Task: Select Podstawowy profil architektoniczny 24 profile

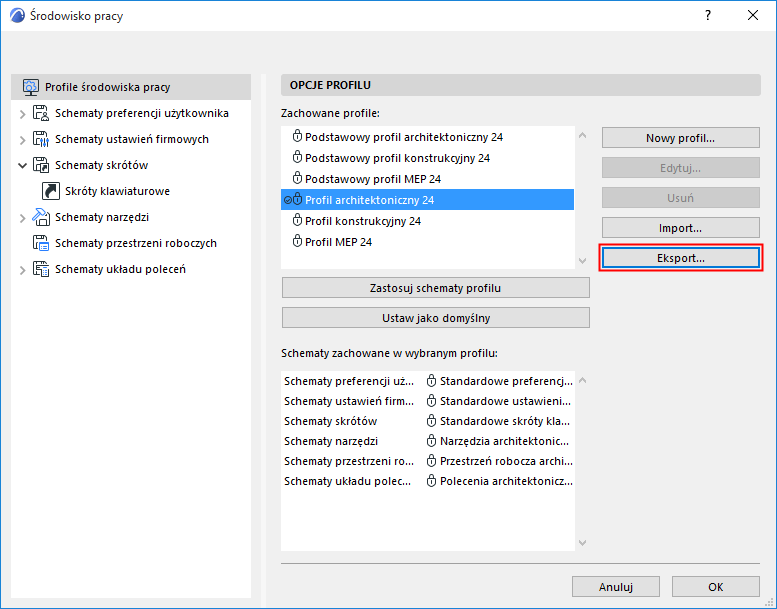Action: click(x=427, y=137)
